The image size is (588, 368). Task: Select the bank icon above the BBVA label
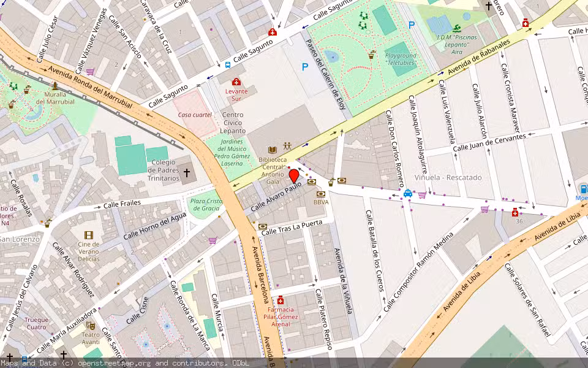click(x=320, y=194)
